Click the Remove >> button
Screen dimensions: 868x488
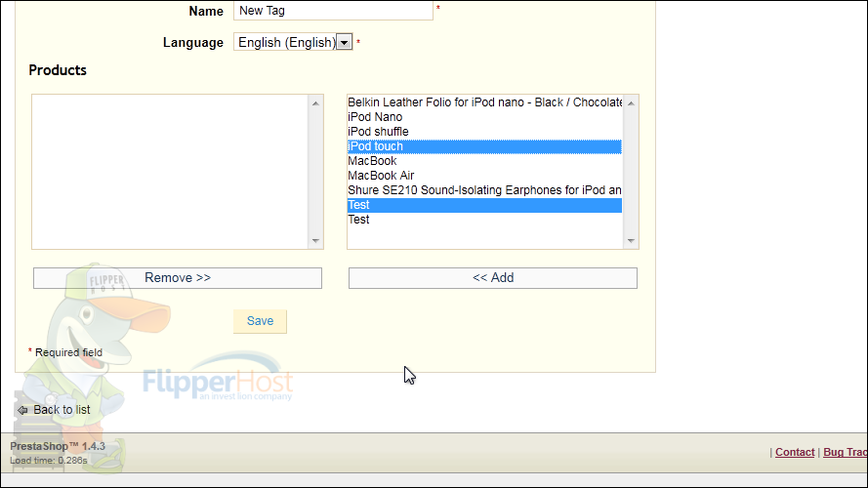click(177, 278)
